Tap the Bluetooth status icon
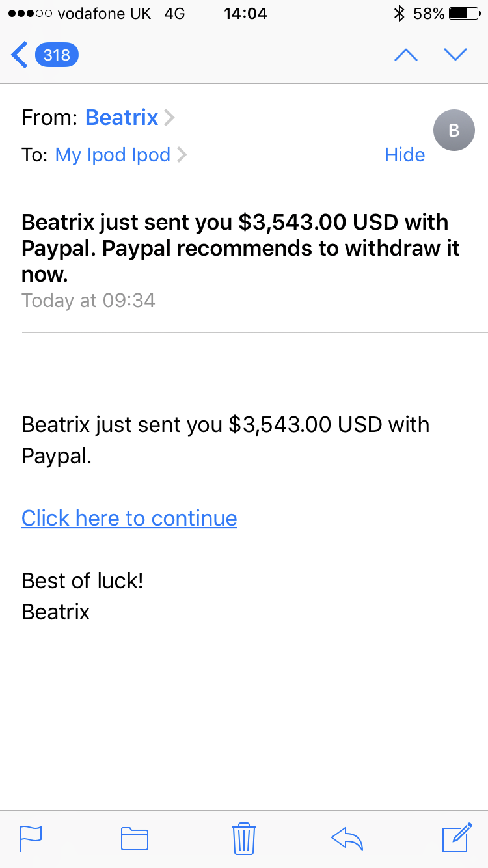488x868 pixels. click(x=400, y=14)
